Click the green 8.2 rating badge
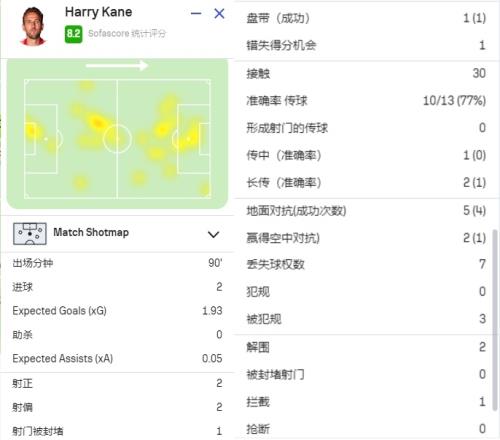 [x=73, y=34]
